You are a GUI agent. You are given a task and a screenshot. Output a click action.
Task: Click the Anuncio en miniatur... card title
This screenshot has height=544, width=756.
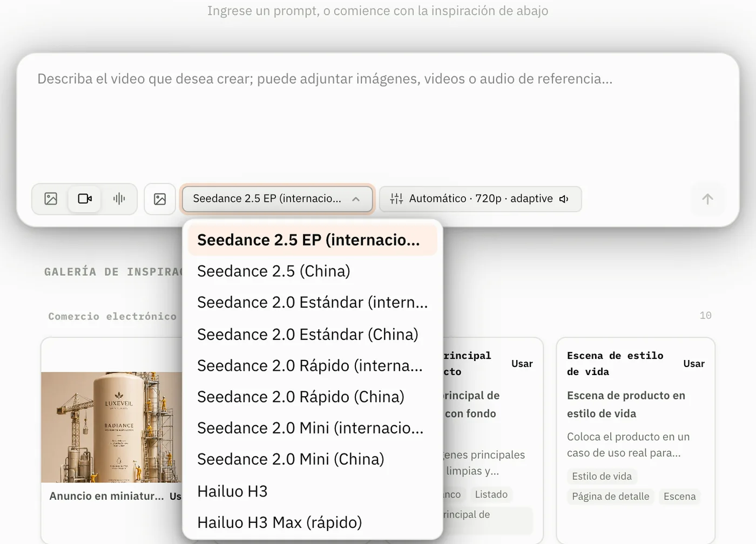(x=106, y=497)
